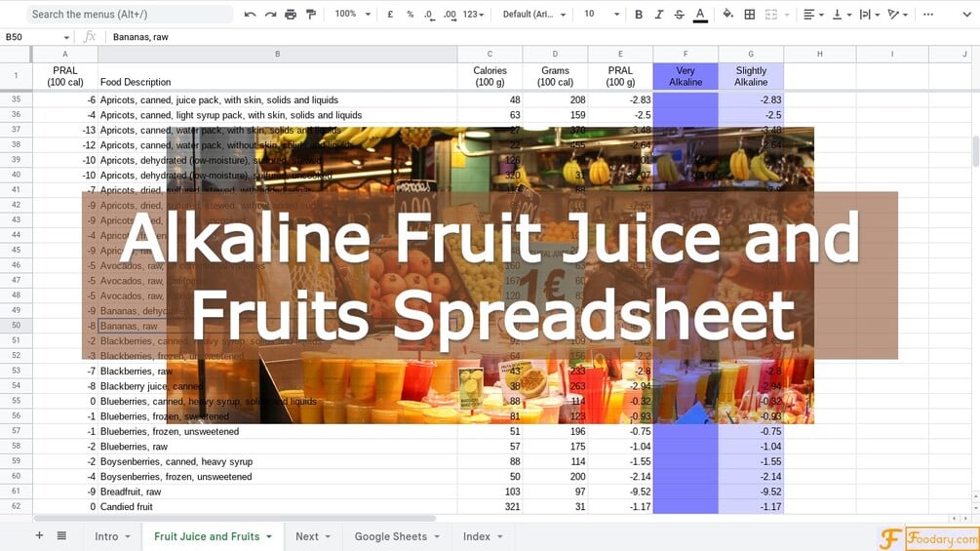Select cell Apricots, canned, juice pack row

tap(278, 99)
